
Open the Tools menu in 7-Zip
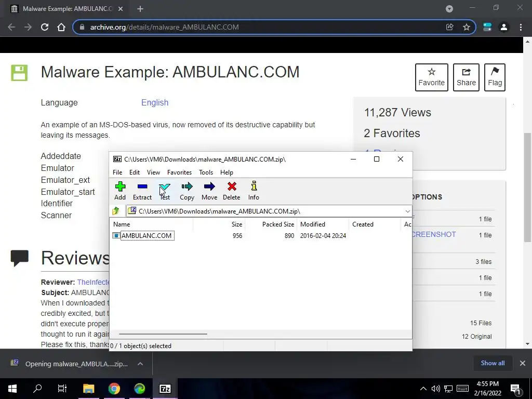(x=206, y=172)
